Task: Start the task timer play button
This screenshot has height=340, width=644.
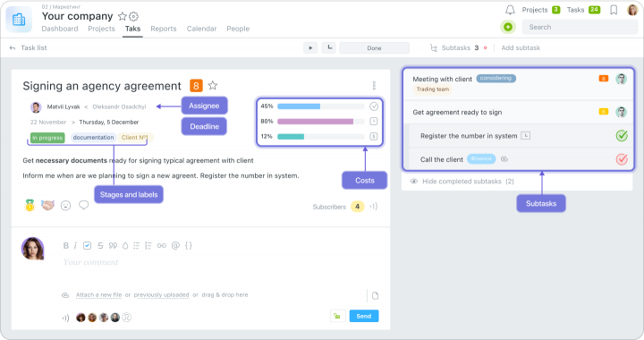Action: [310, 48]
